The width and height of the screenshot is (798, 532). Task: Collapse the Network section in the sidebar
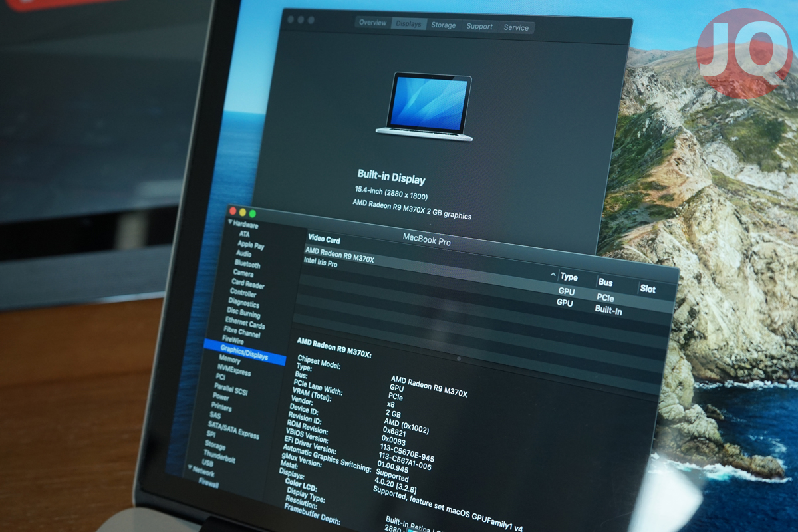190,469
